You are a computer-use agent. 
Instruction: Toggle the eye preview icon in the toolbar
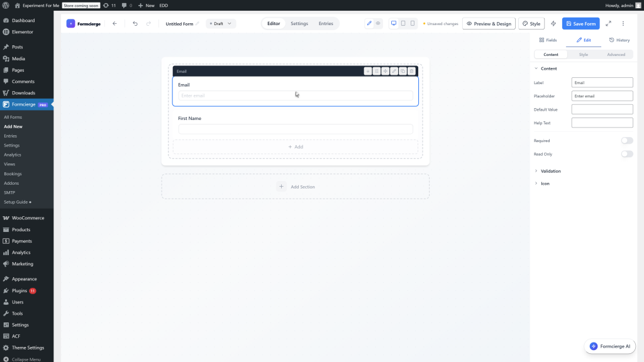pyautogui.click(x=379, y=23)
